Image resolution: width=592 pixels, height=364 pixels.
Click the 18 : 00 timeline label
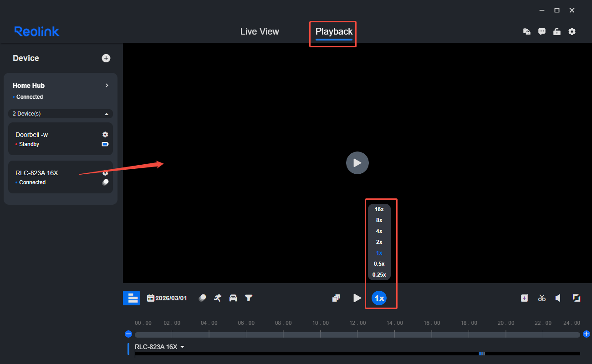(x=469, y=323)
